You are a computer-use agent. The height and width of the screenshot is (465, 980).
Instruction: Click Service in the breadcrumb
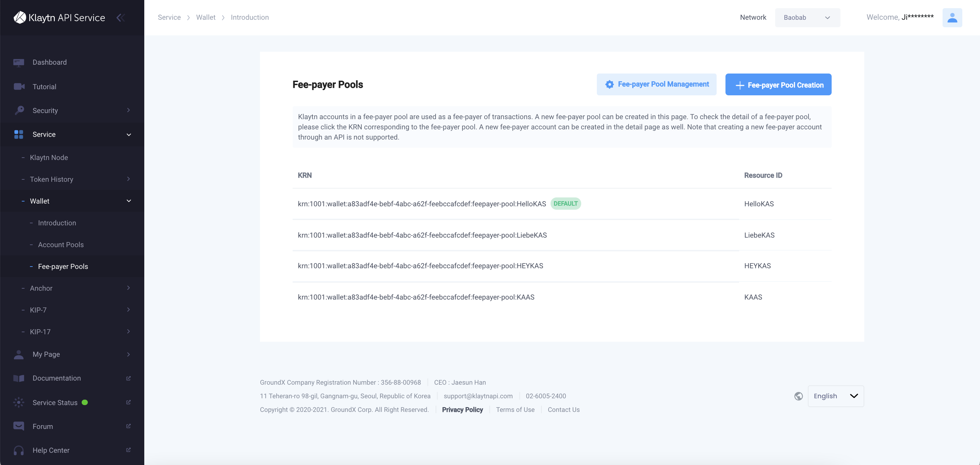point(169,17)
